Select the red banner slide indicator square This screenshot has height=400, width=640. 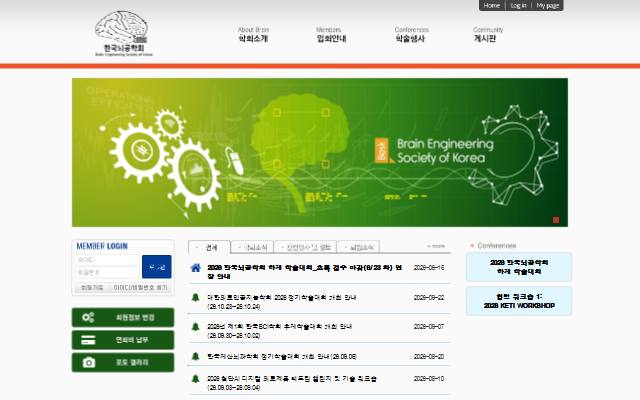click(556, 220)
